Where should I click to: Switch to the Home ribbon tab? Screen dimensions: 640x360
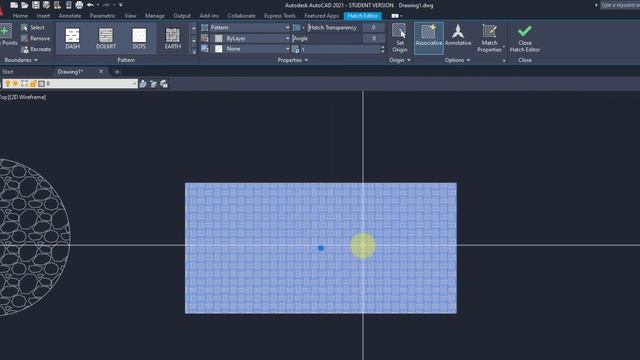coord(20,16)
